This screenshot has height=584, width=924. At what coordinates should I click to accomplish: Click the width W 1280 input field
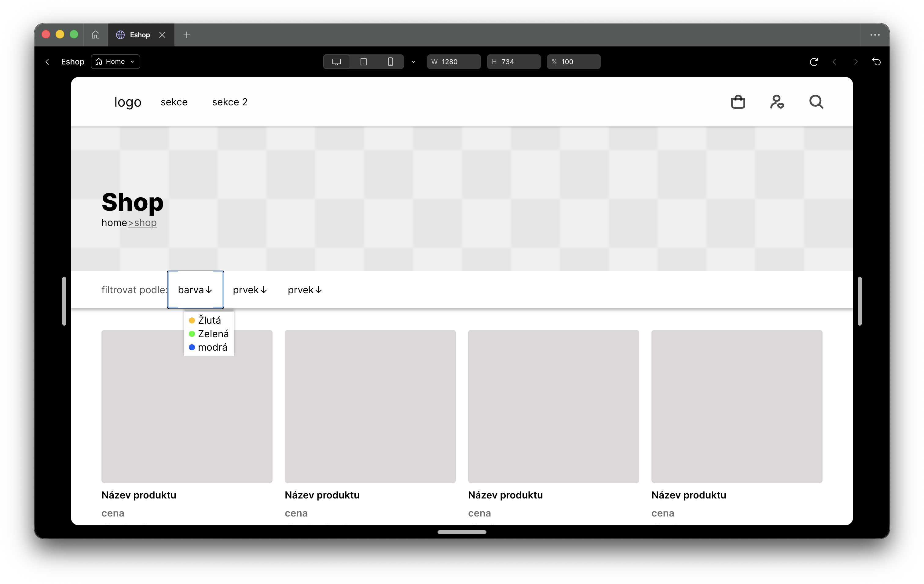pyautogui.click(x=453, y=62)
